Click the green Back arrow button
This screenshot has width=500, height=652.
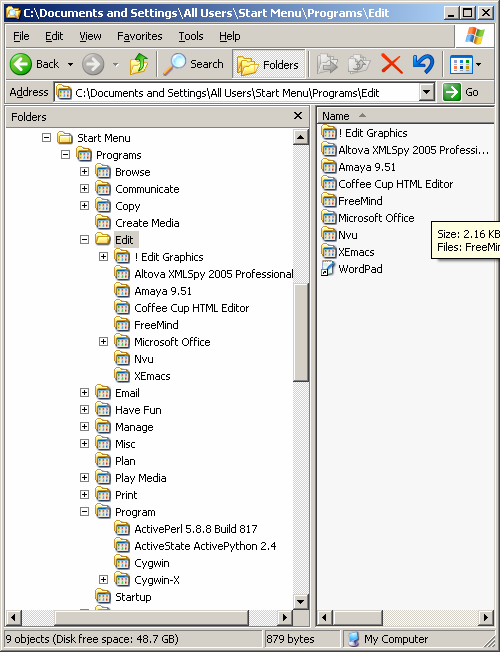(21, 64)
